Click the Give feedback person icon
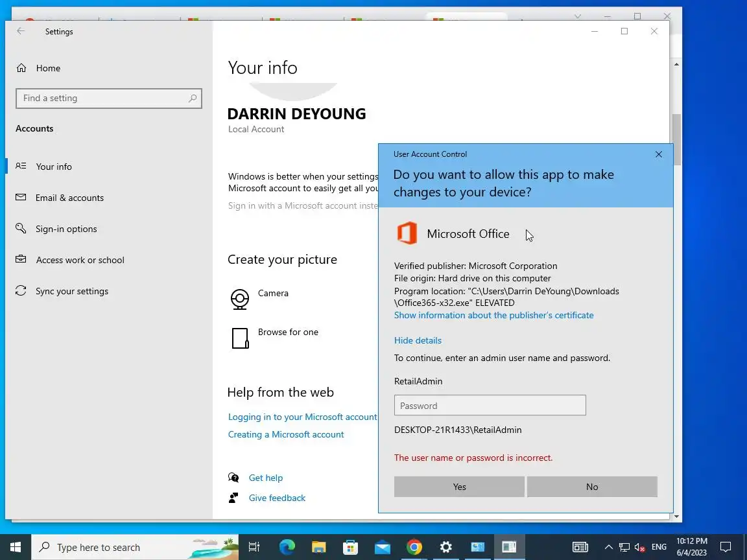The width and height of the screenshot is (747, 560). [233, 498]
